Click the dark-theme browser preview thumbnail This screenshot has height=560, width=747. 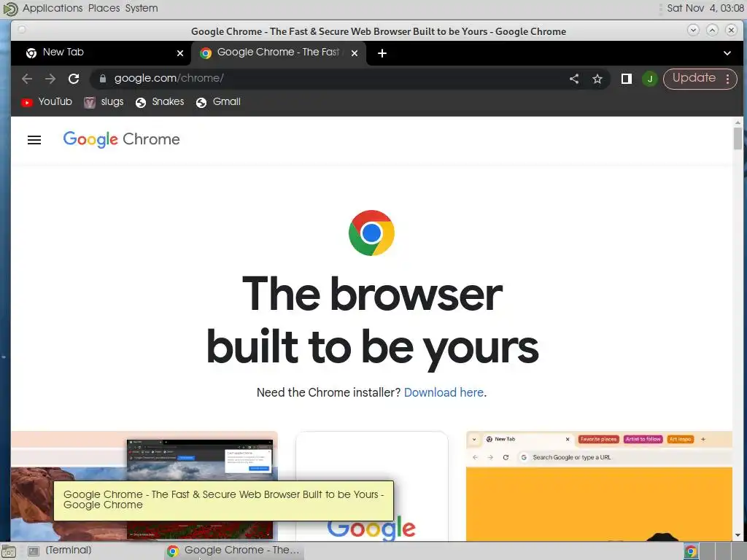pyautogui.click(x=200, y=489)
